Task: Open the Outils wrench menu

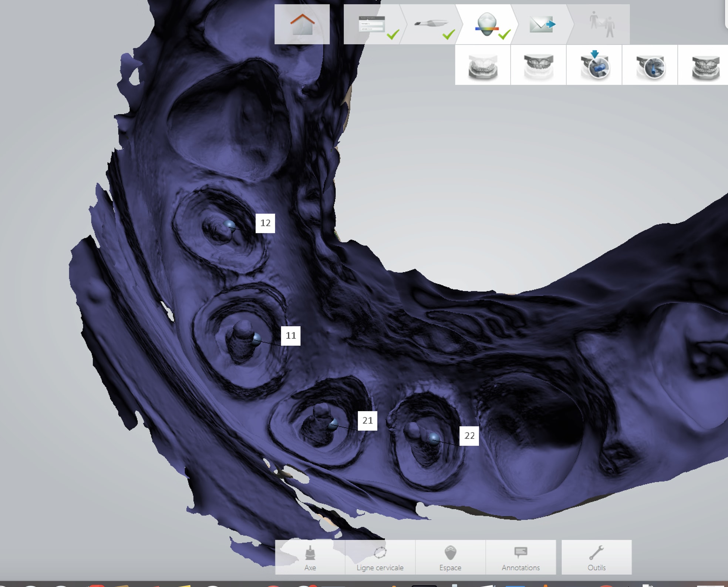Action: pos(596,557)
